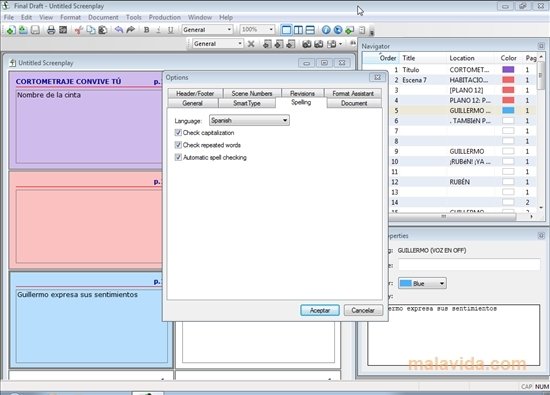Click the blue globe icon in toolbar
This screenshot has width=550, height=395.
pyautogui.click(x=338, y=30)
